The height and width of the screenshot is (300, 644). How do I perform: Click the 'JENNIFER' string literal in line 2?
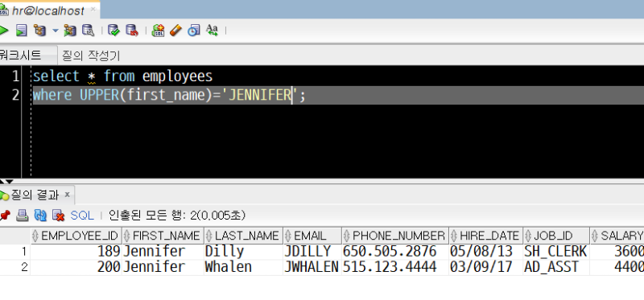259,95
